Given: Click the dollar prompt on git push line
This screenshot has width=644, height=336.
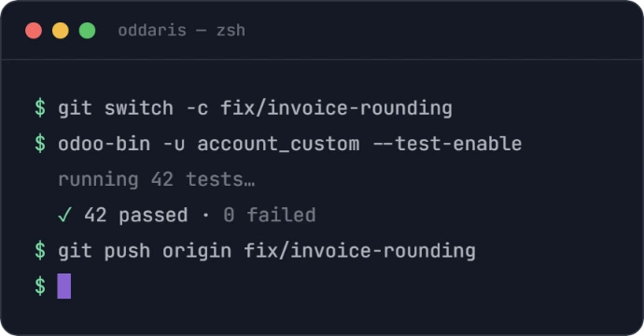Looking at the screenshot, I should (x=40, y=250).
